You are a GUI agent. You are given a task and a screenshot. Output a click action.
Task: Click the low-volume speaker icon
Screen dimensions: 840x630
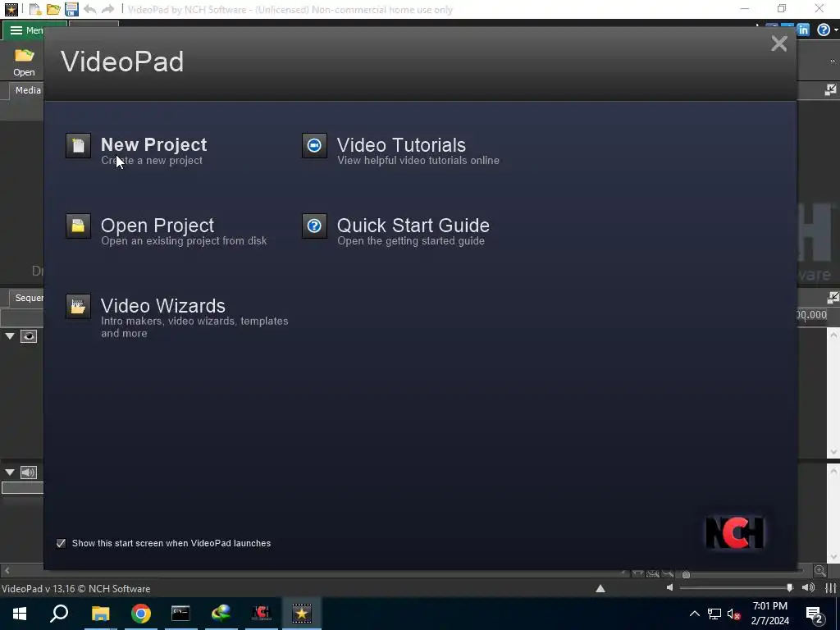(669, 588)
